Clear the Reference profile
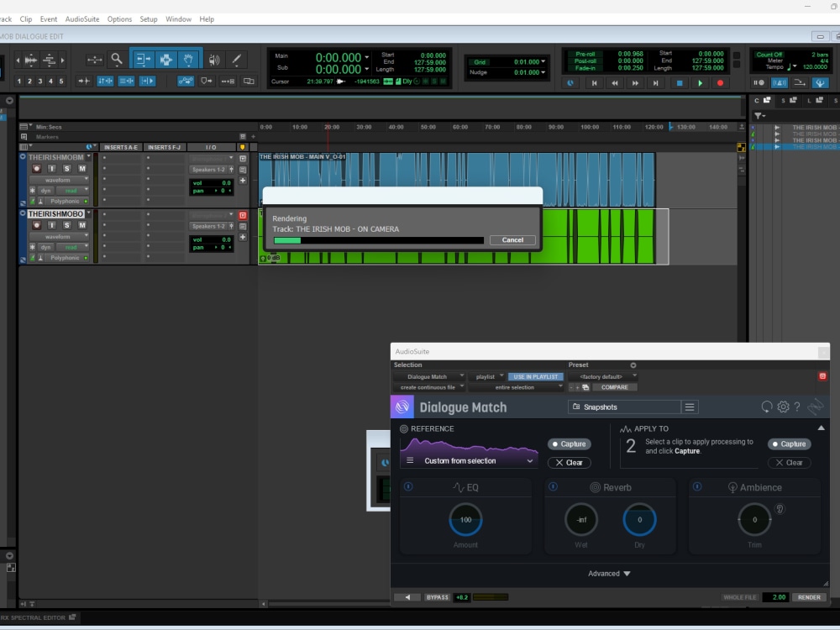 pos(569,462)
